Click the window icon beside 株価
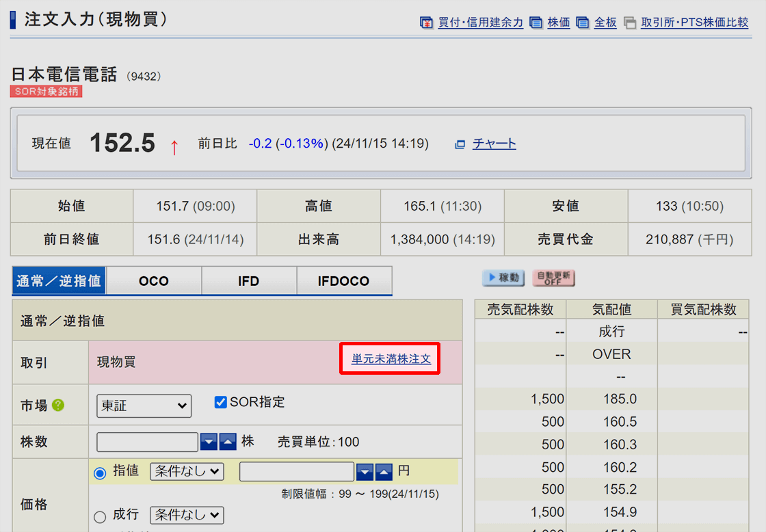 536,23
